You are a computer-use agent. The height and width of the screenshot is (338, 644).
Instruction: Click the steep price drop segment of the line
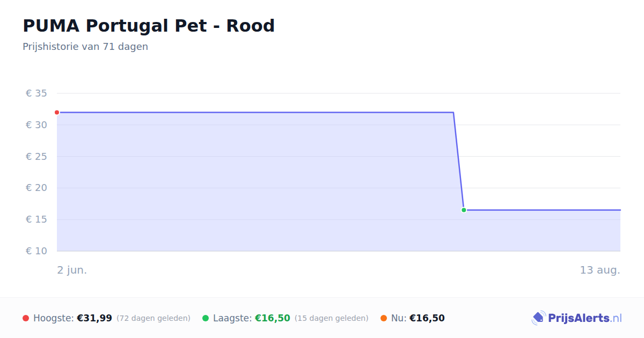[x=459, y=161]
